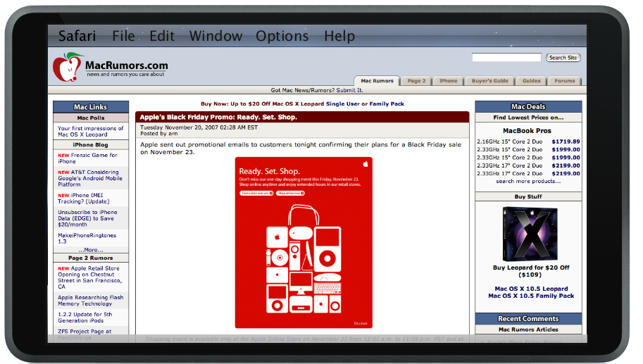Open the Single User Leopard link
The height and width of the screenshot is (364, 643).
(x=342, y=103)
